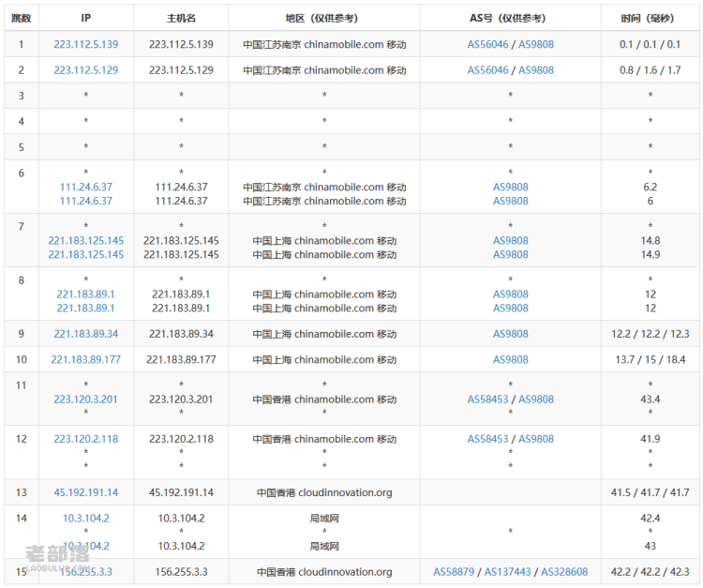Screen dimensions: 703x588
Task: Open 111.24.6.37 IP link beside 6.2 time
Action: pyautogui.click(x=86, y=187)
